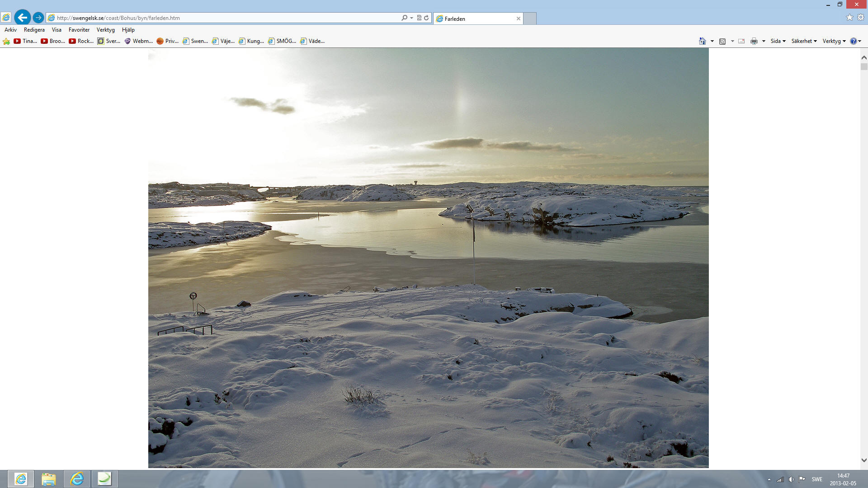868x488 pixels.
Task: Click the scrollbar up arrow
Action: tap(864, 57)
